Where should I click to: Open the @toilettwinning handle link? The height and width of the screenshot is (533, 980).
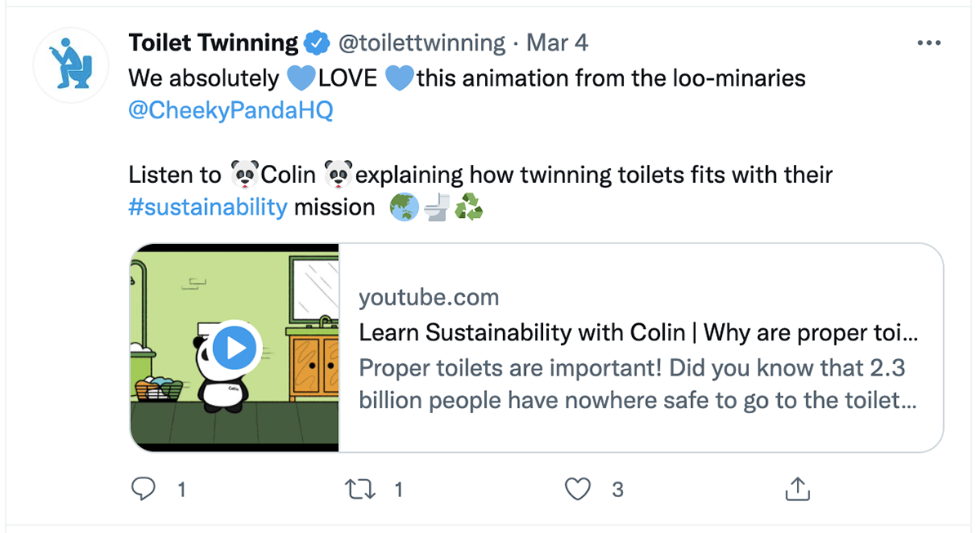(422, 42)
